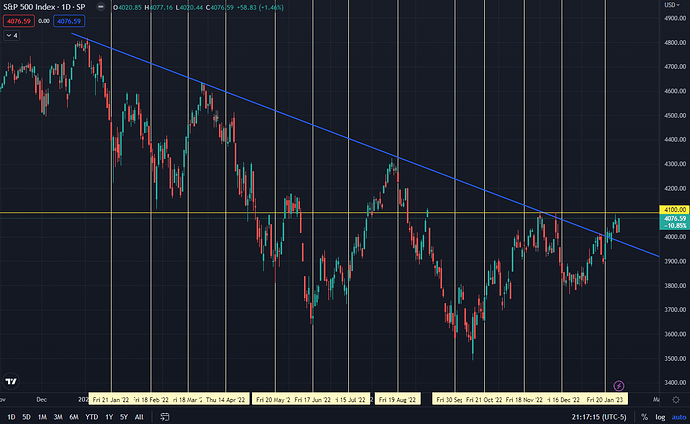Click the red sell price 4076.59 button

point(18,21)
